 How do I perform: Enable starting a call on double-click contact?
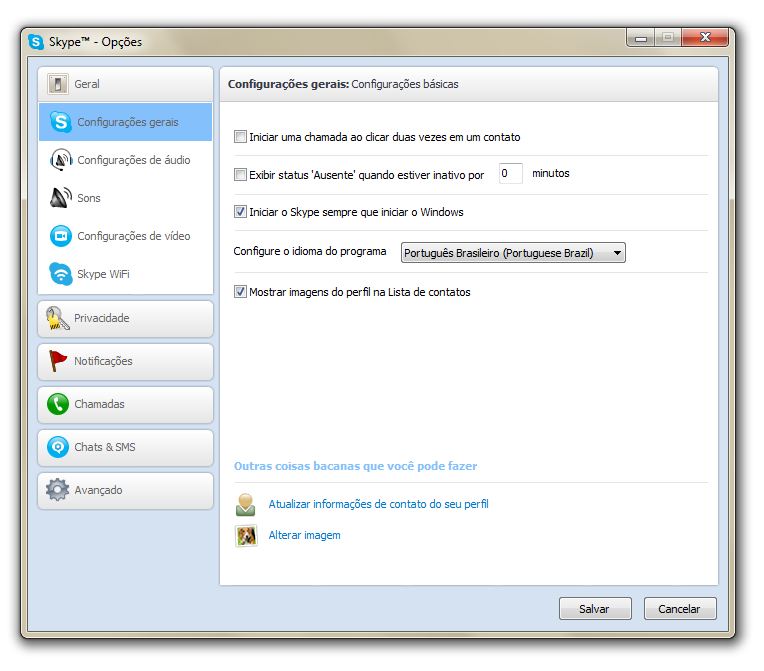pyautogui.click(x=240, y=136)
